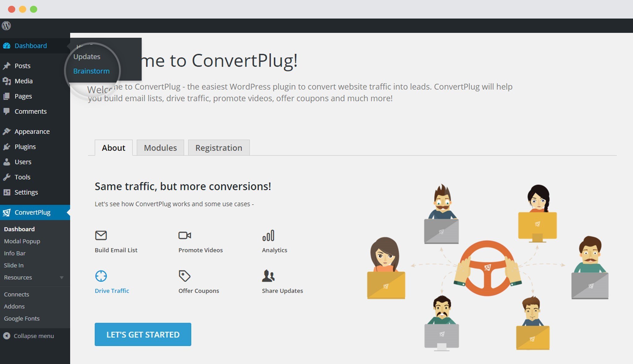Open the Media menu
The height and width of the screenshot is (364, 633).
[x=35, y=81]
